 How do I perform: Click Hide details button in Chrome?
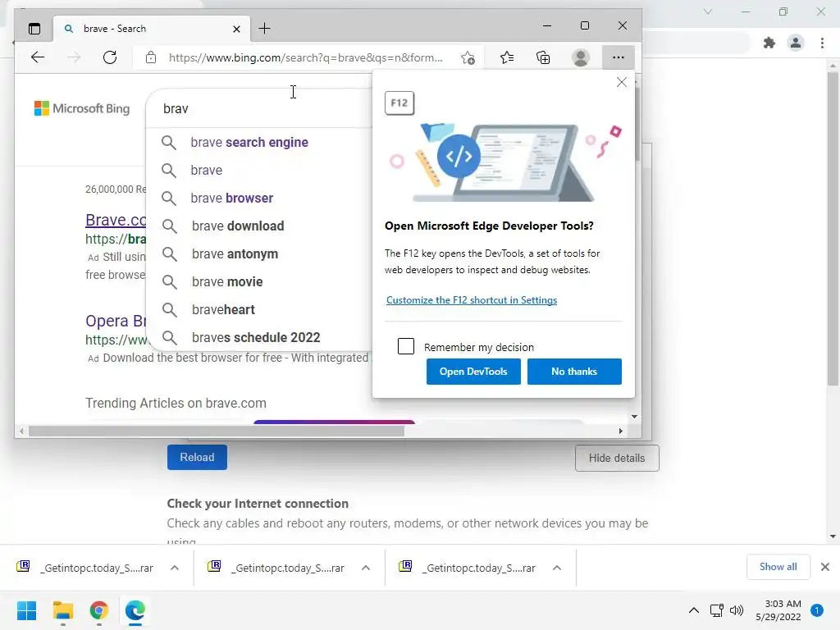pyautogui.click(x=617, y=458)
